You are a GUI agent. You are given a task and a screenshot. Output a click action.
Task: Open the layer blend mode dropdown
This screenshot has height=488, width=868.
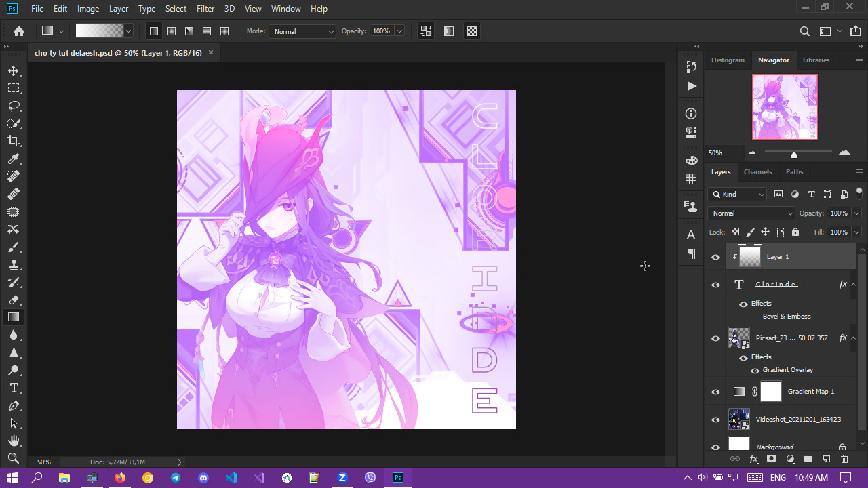[751, 213]
